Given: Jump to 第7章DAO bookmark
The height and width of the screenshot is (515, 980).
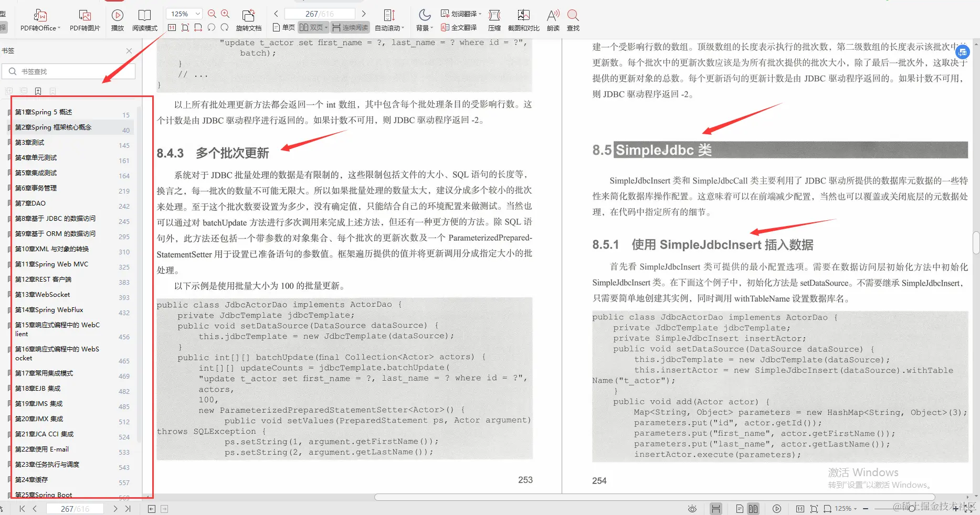Looking at the screenshot, I should pos(31,203).
